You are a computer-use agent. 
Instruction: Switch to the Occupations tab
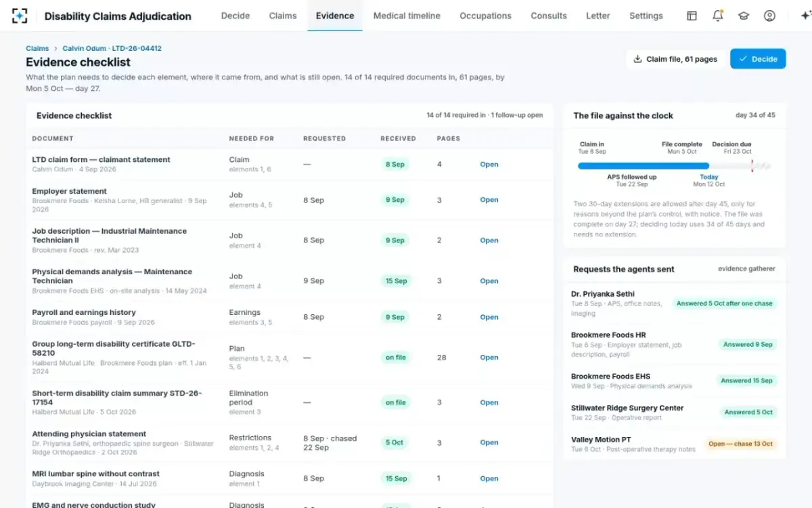tap(485, 16)
